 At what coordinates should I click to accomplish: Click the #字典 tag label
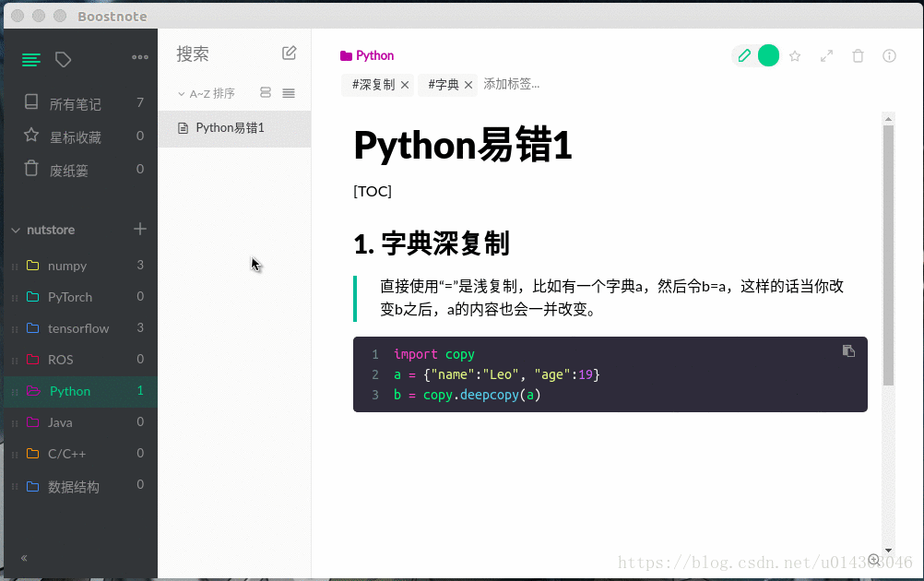444,85
